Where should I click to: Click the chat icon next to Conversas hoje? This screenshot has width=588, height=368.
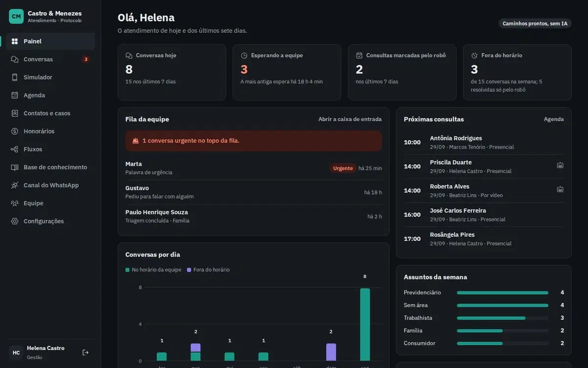pyautogui.click(x=129, y=55)
